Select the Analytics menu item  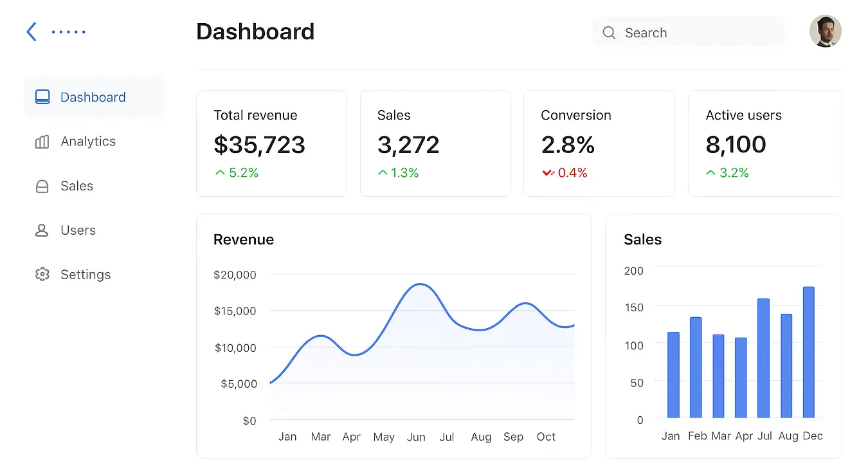point(88,142)
